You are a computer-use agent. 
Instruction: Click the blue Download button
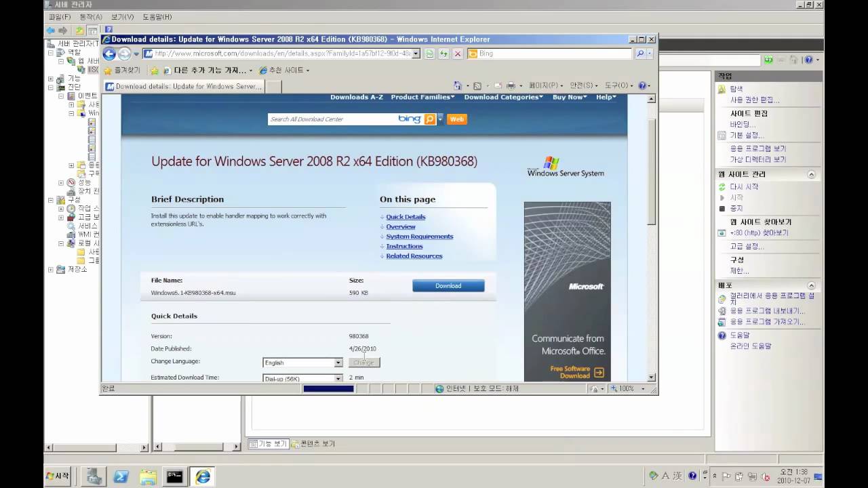[448, 286]
